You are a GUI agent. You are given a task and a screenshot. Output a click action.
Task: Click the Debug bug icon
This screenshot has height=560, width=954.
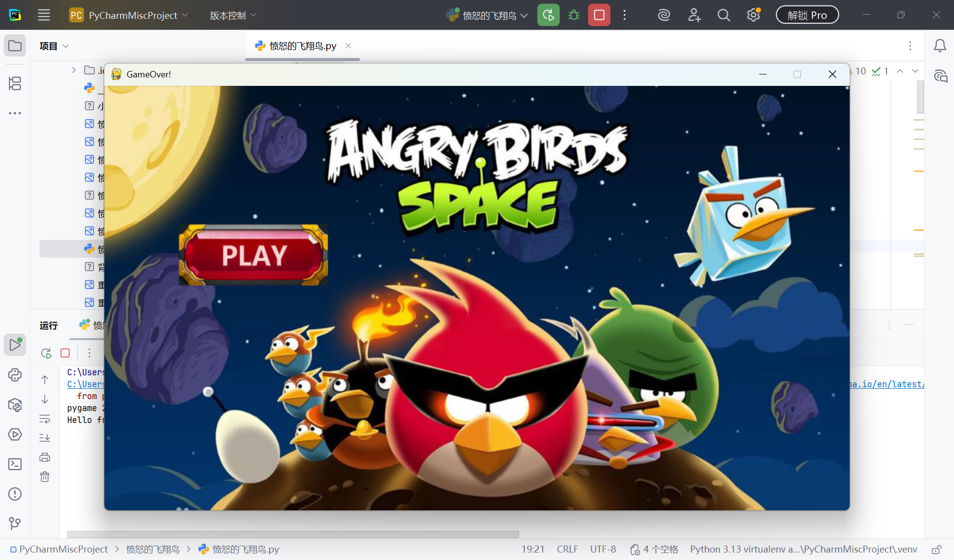[x=574, y=15]
